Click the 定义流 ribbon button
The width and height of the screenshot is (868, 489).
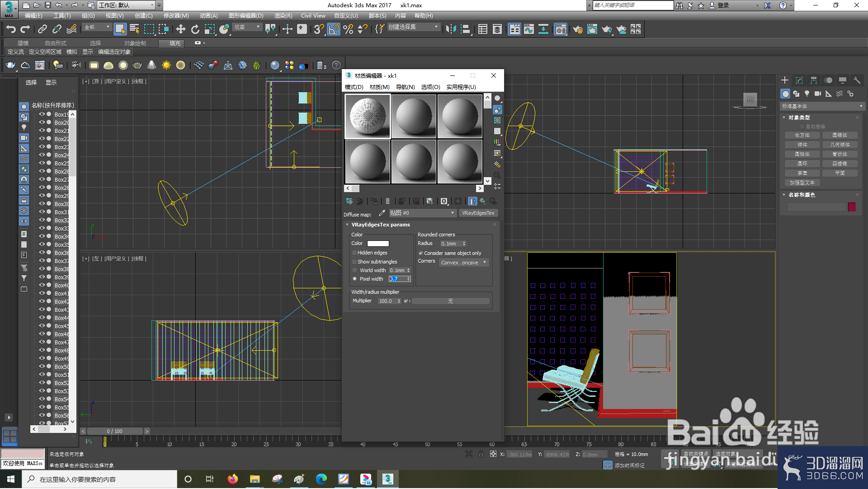(x=16, y=52)
